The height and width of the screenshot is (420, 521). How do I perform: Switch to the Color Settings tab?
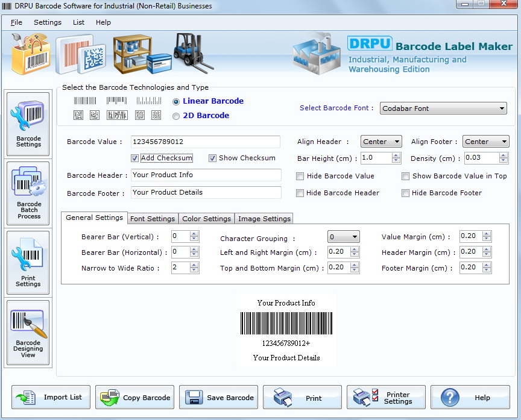click(206, 219)
